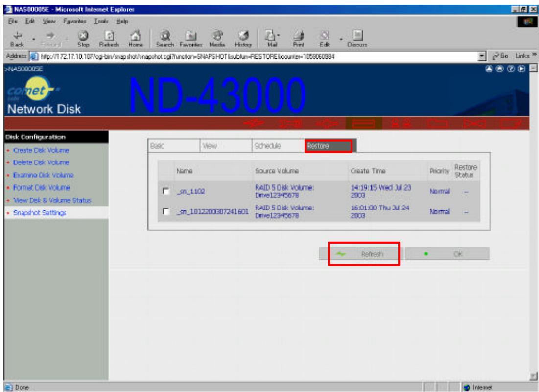
Task: Open the Back button history dropdown
Action: (34, 39)
